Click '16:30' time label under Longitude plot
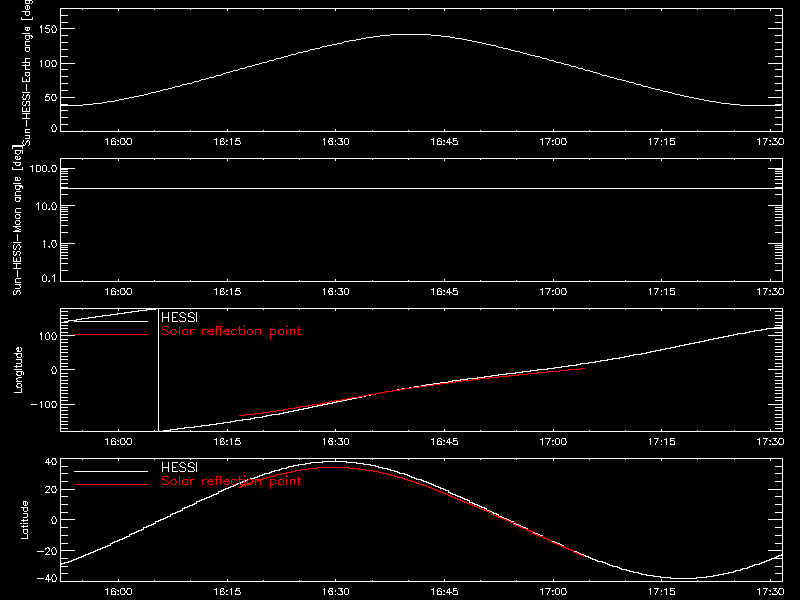 click(x=336, y=441)
